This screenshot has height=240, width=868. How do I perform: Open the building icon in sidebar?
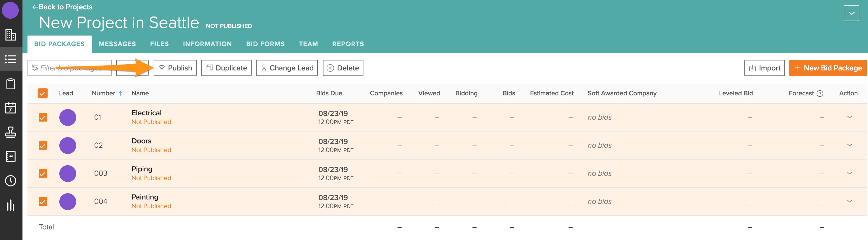click(x=10, y=35)
